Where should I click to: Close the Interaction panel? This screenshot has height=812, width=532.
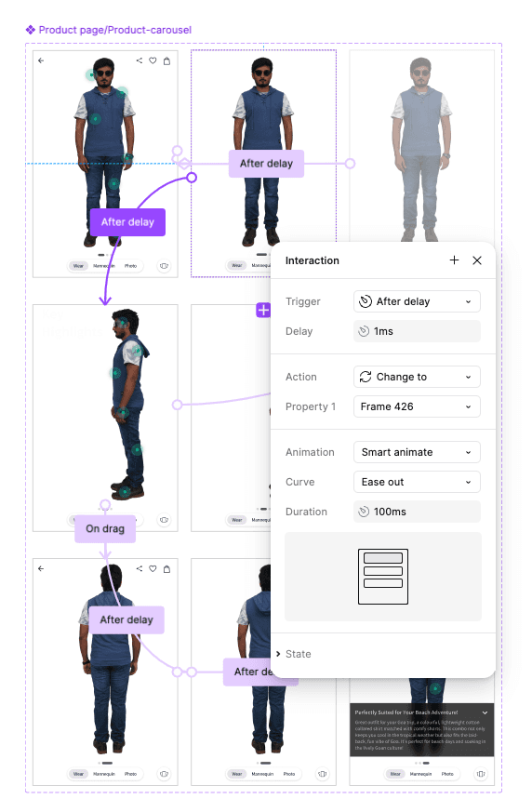(477, 260)
